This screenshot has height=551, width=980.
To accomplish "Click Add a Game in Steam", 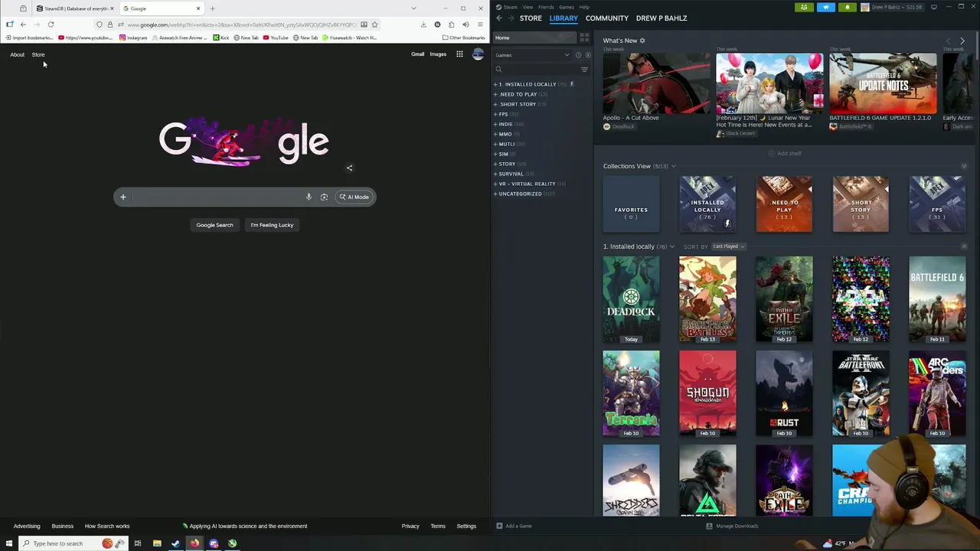I will click(x=514, y=526).
